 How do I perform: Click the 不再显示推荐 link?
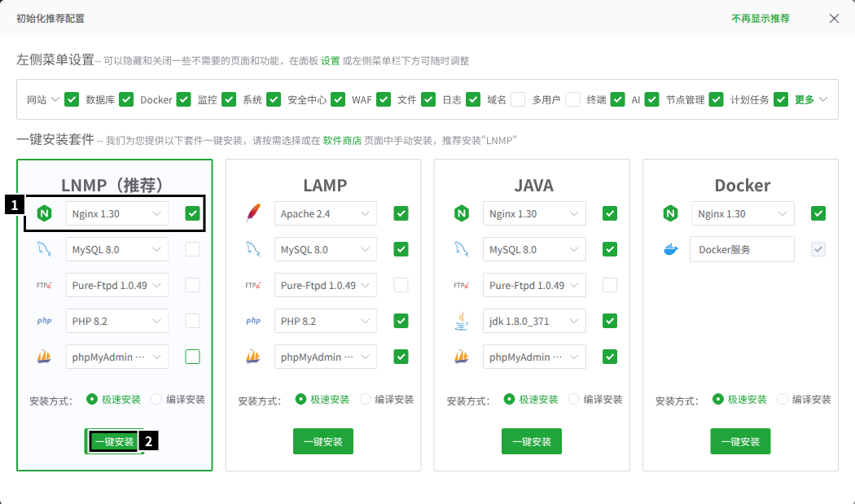(761, 19)
